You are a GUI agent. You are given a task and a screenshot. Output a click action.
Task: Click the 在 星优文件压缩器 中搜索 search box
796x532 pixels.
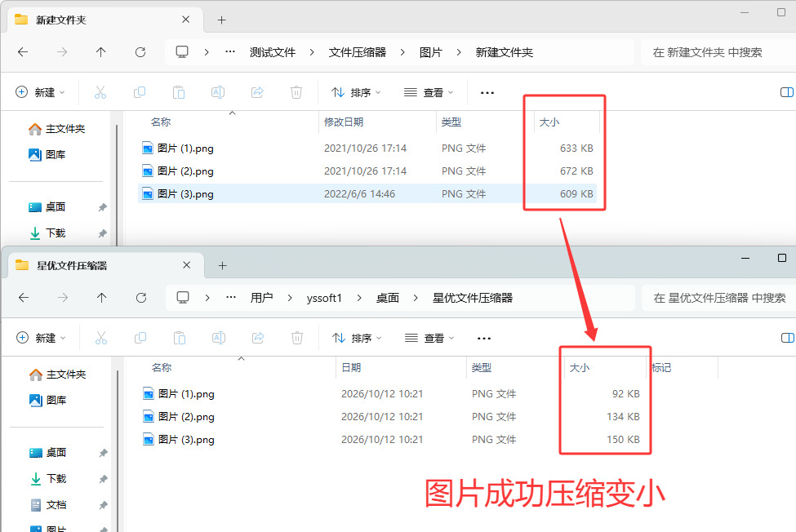[x=719, y=298]
